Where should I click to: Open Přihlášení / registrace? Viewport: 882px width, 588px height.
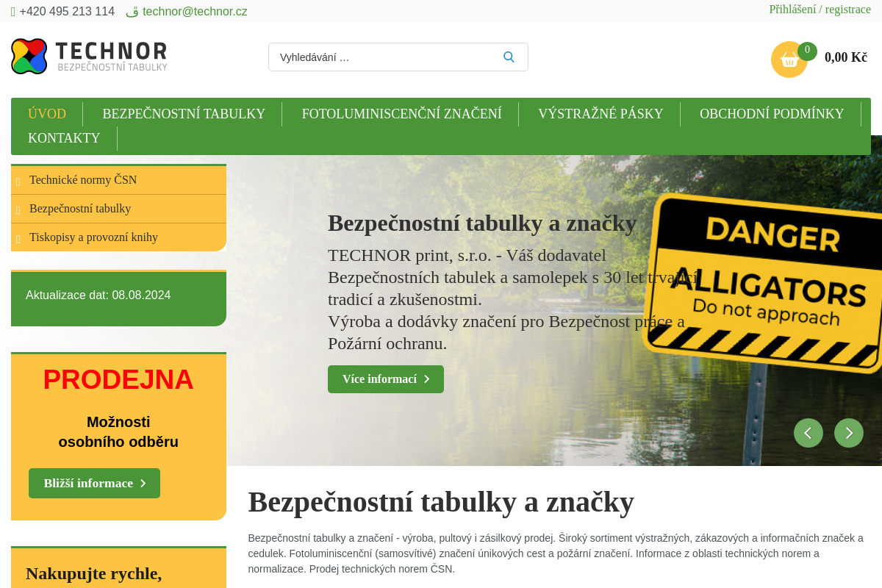(820, 9)
